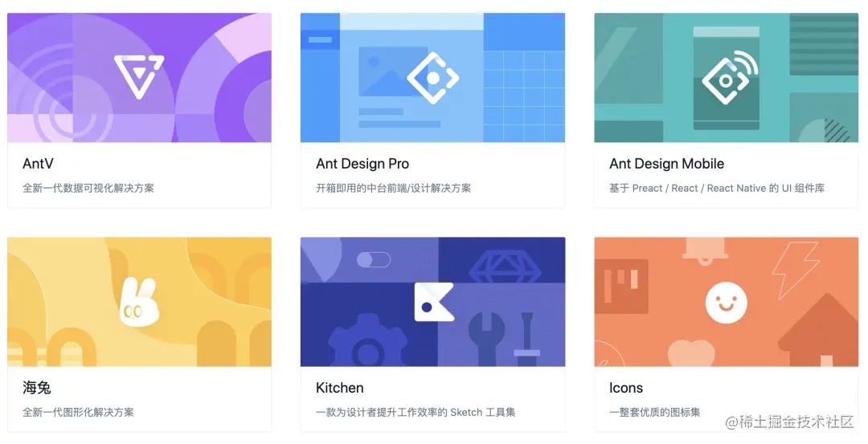
Task: Click the Ant Design Mobile logo icon
Action: (730, 77)
